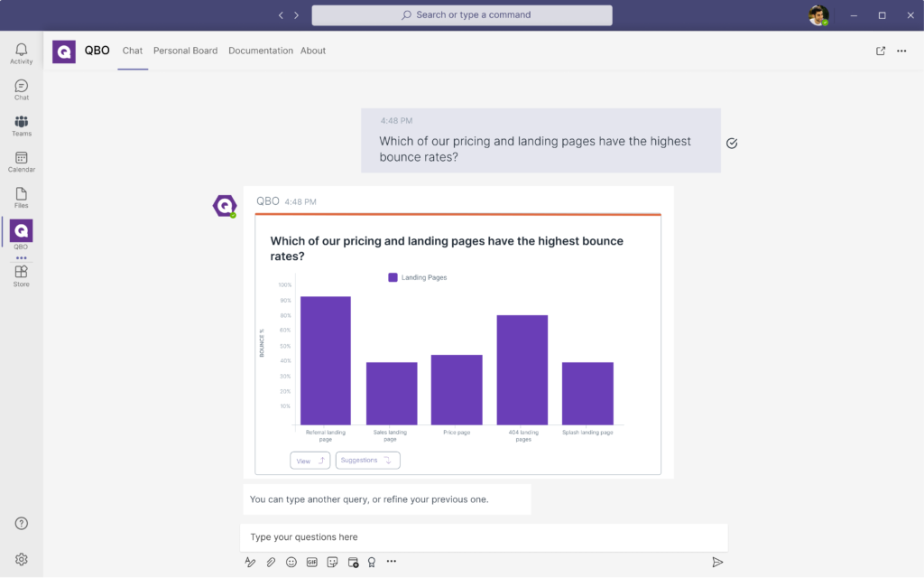Image resolution: width=924 pixels, height=578 pixels.
Task: Open Files in the left sidebar
Action: (21, 197)
